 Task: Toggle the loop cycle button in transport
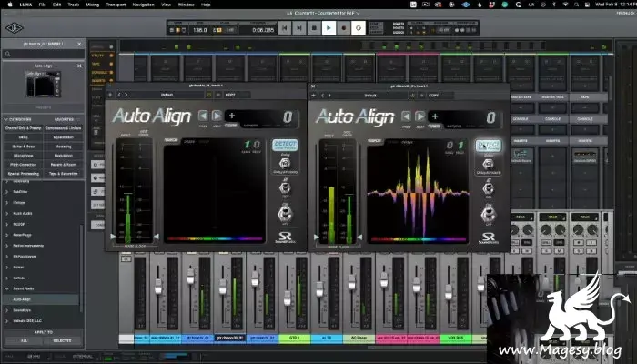tap(359, 28)
